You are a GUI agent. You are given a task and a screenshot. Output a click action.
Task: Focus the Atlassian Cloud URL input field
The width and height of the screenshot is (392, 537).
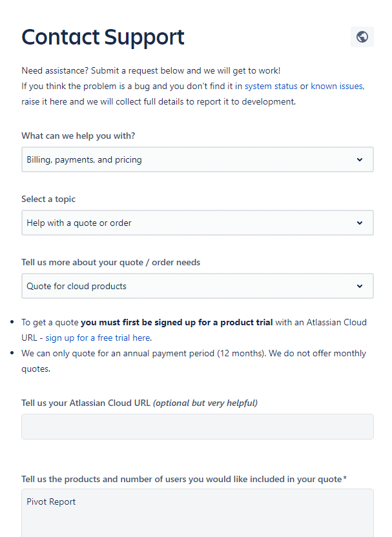(x=198, y=427)
